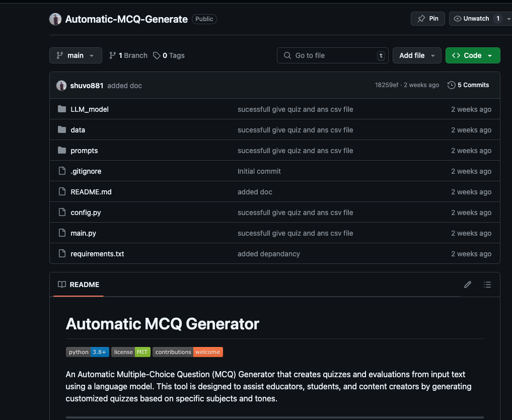Select the README tab
Image resolution: width=512 pixels, height=420 pixels.
tap(79, 285)
